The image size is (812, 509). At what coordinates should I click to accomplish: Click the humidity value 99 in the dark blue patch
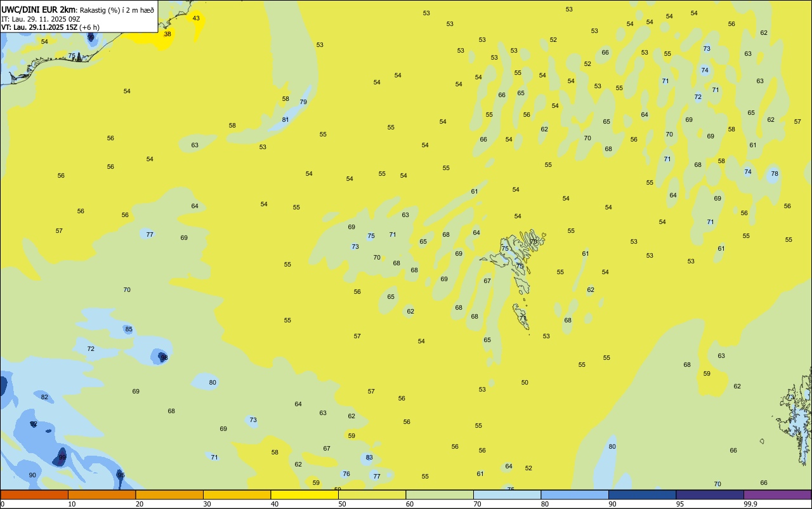pos(62,458)
